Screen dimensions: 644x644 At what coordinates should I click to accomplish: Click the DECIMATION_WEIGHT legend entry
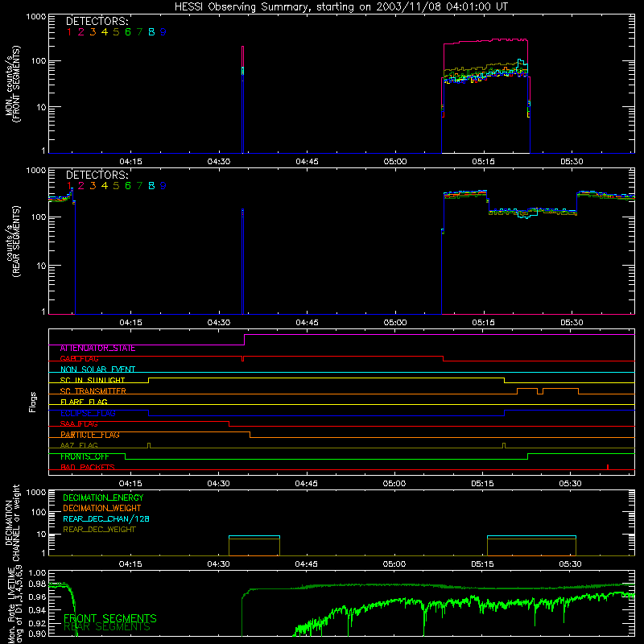pyautogui.click(x=102, y=509)
